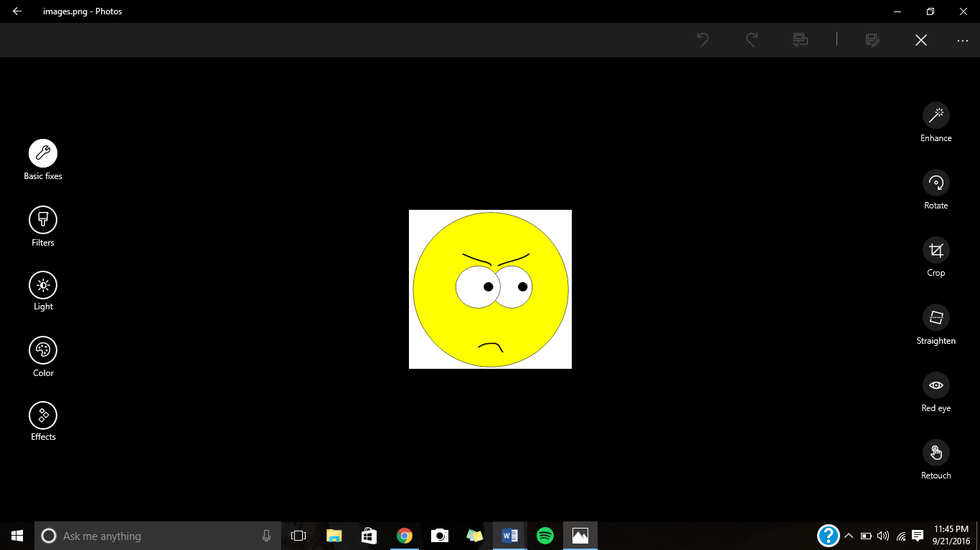Save the edited photo with save icon
Viewport: 980px width, 550px height.
872,40
